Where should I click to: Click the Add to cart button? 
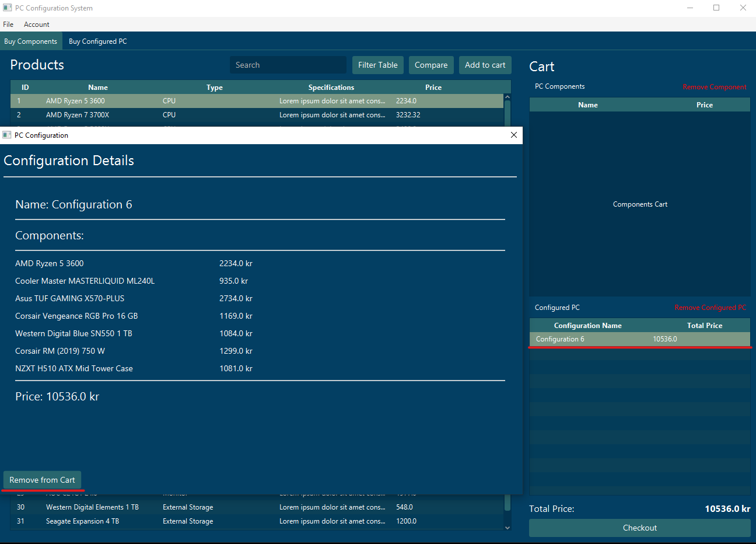(485, 65)
